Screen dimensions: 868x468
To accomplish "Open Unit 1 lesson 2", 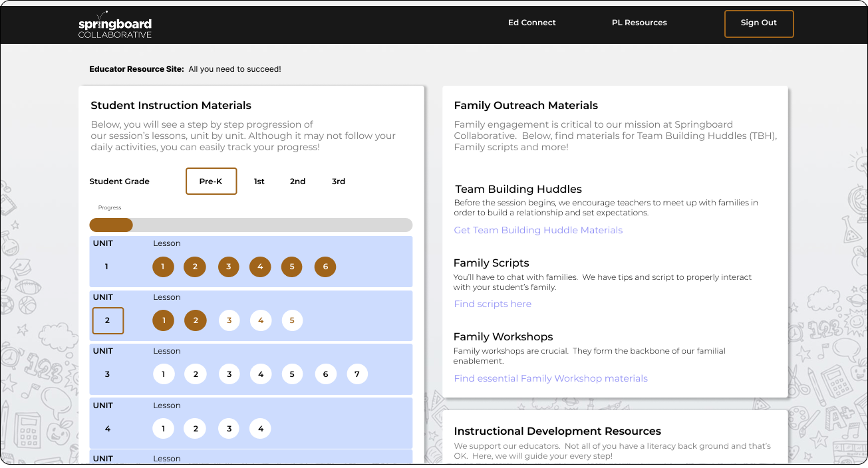I will 195,267.
